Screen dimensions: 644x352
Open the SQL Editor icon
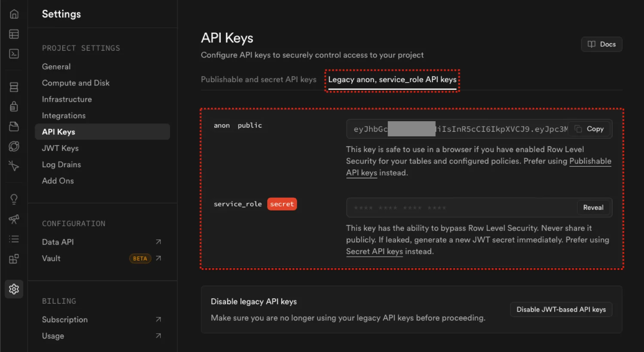14,53
